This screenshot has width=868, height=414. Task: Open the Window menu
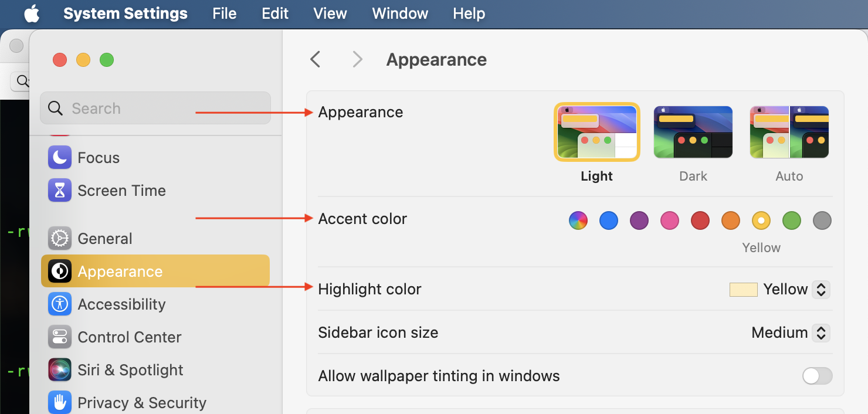[x=400, y=13]
